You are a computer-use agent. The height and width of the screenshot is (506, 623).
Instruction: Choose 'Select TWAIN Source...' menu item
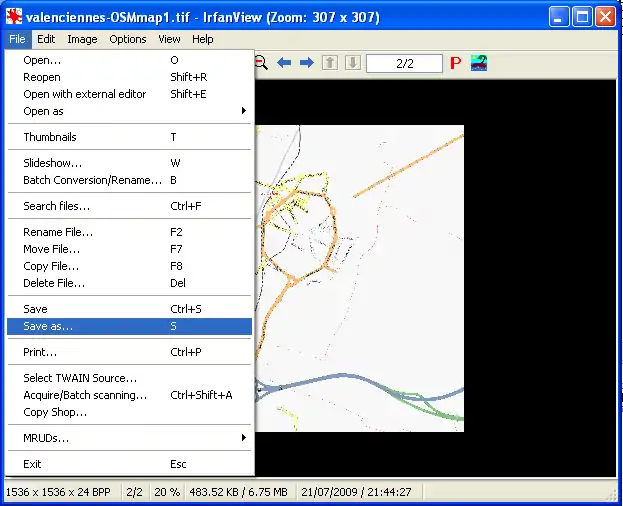click(80, 378)
